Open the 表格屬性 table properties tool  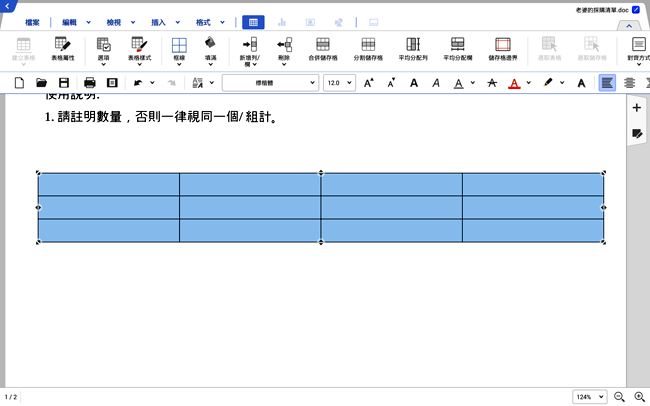tap(63, 49)
